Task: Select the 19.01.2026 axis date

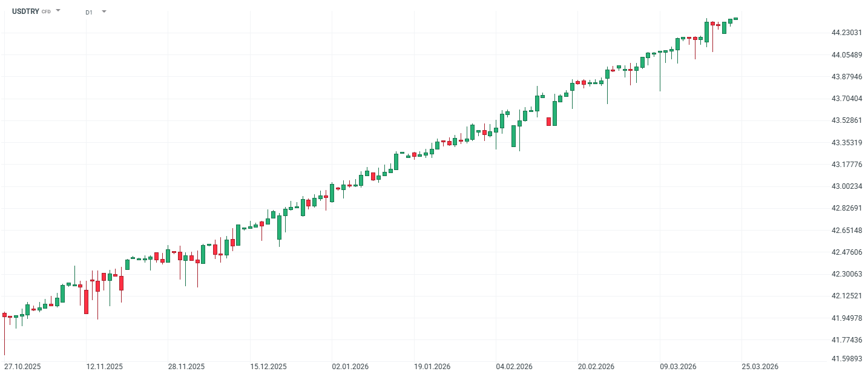Action: click(432, 367)
